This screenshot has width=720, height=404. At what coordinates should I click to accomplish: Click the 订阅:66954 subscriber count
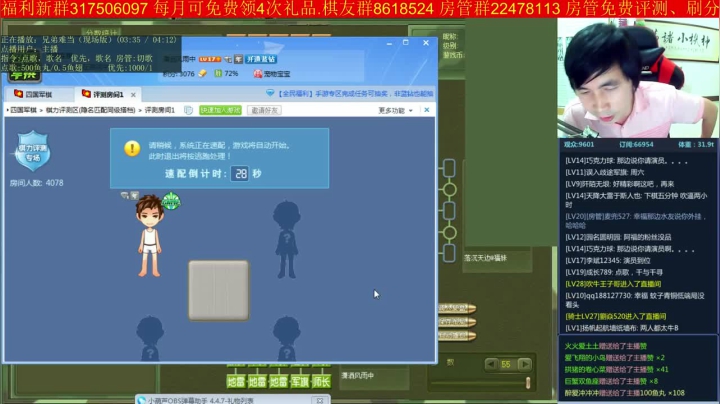point(636,144)
